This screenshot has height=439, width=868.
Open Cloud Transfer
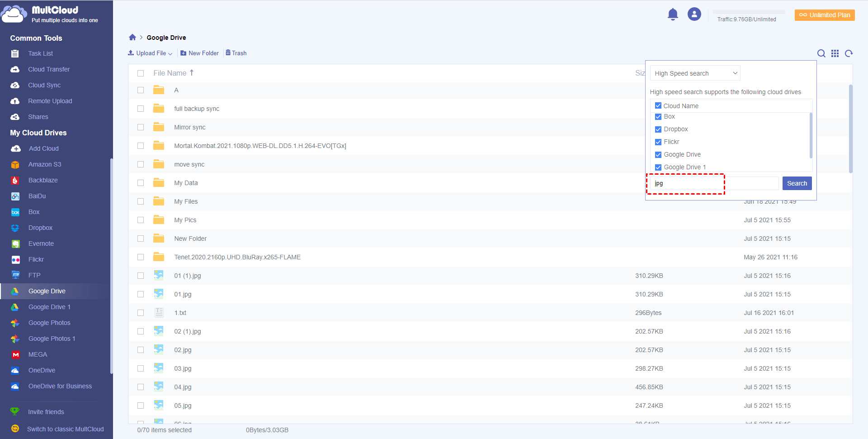click(49, 69)
